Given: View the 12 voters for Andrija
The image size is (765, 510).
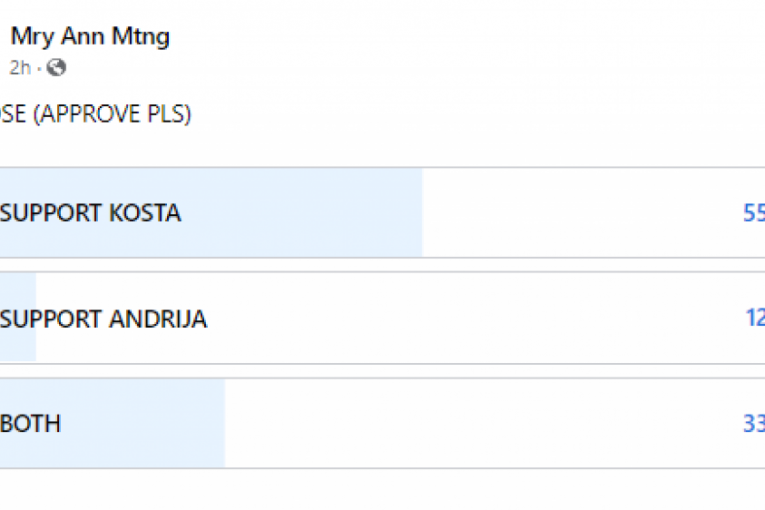Looking at the screenshot, I should tap(755, 319).
